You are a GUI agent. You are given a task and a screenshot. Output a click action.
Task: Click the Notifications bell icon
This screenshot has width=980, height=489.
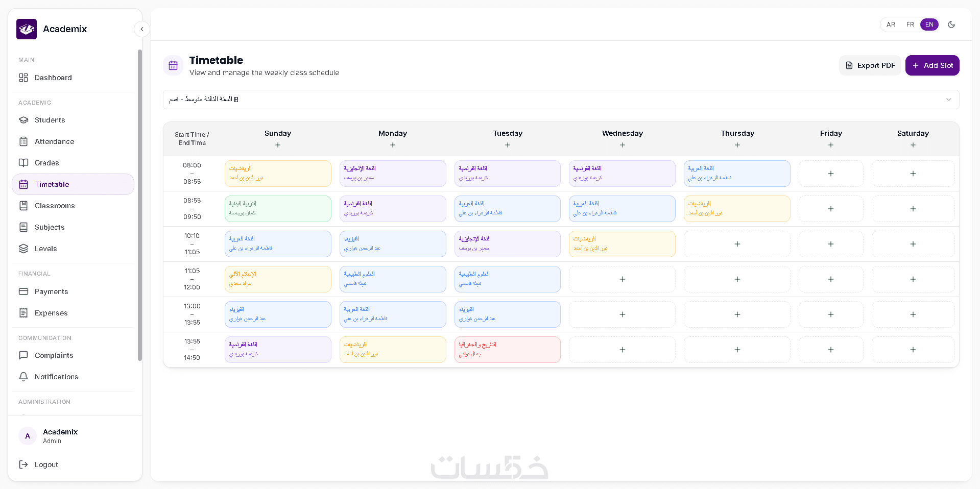[x=23, y=377]
